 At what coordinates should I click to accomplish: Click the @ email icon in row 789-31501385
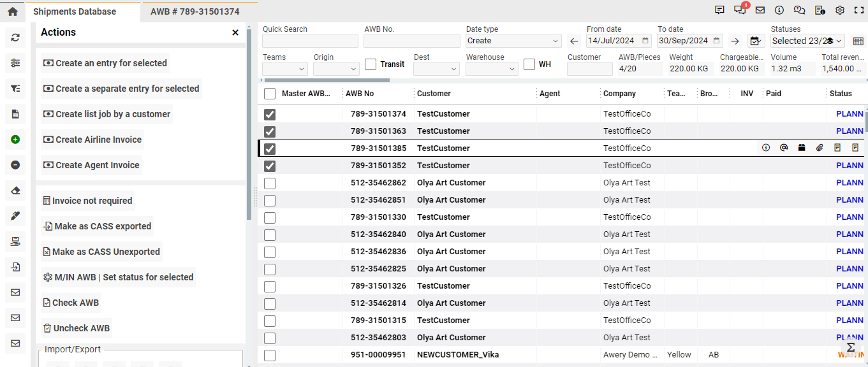click(x=784, y=148)
